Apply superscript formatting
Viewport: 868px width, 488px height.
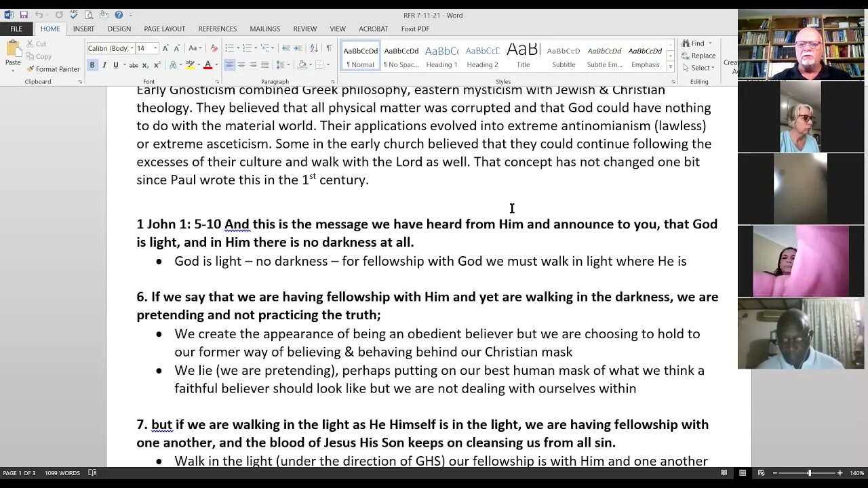tap(157, 65)
